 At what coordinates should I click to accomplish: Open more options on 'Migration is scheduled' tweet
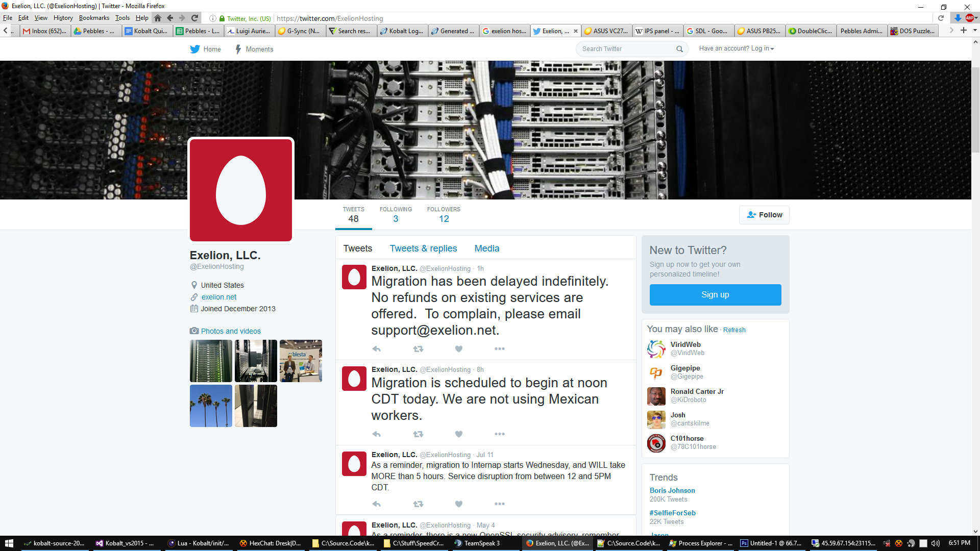point(500,434)
